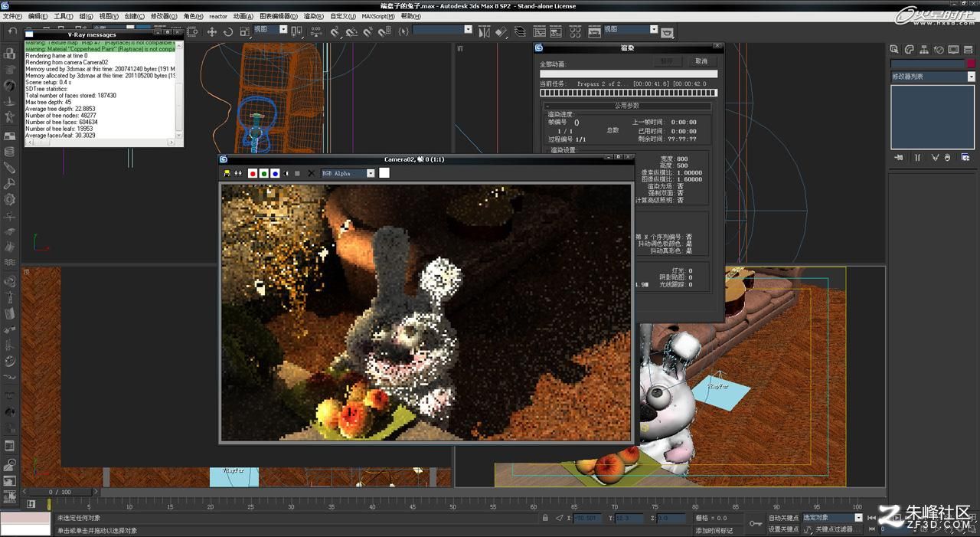Click the Mirror tool icon
The image size is (980, 537).
[484, 31]
